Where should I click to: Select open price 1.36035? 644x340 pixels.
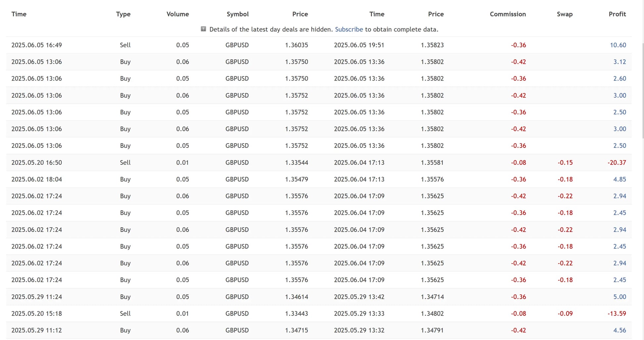297,45
